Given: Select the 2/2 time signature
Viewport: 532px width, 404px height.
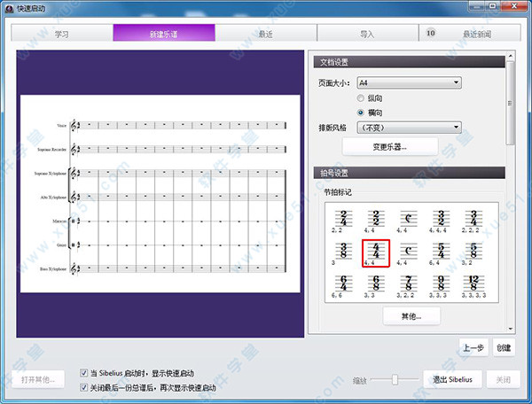Looking at the screenshot, I should [x=375, y=218].
